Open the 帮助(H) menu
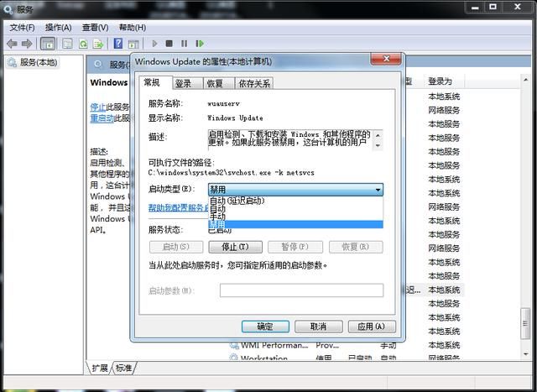The height and width of the screenshot is (392, 537). click(x=133, y=28)
